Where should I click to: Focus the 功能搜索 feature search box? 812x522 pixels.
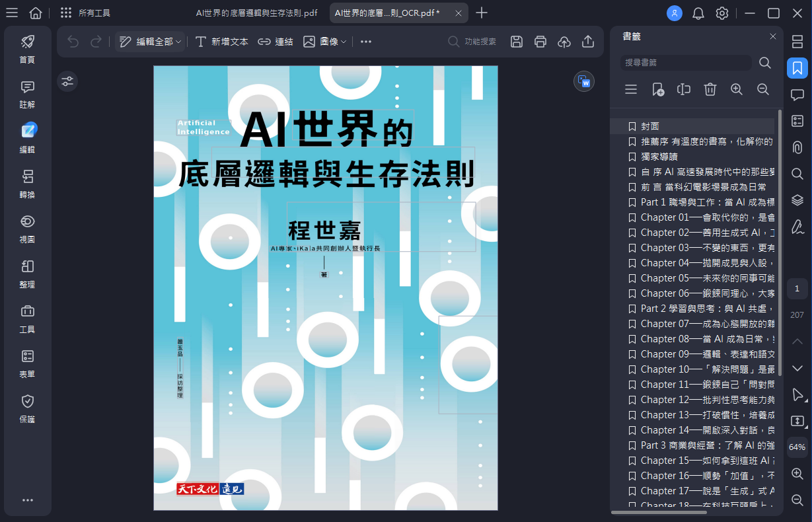(473, 42)
